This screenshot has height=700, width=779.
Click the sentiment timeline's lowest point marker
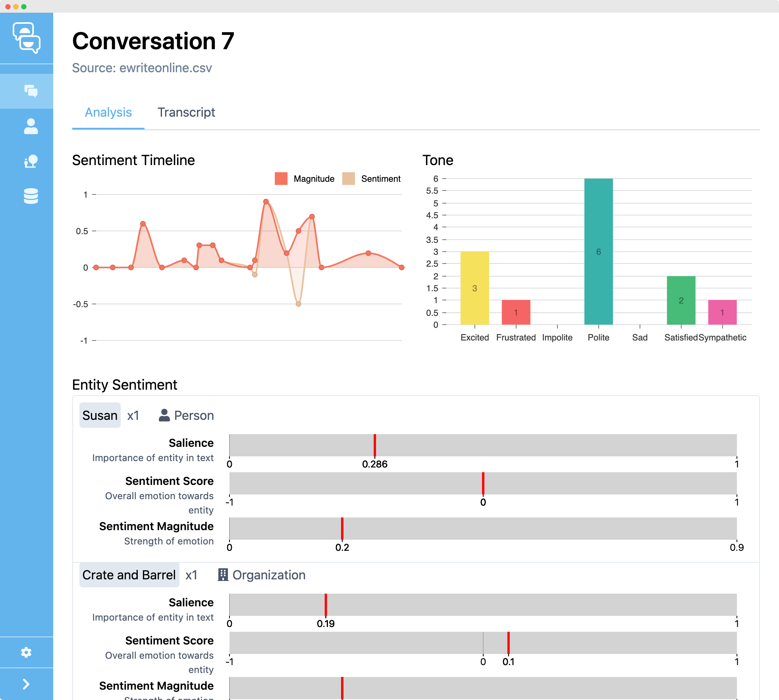(x=299, y=304)
